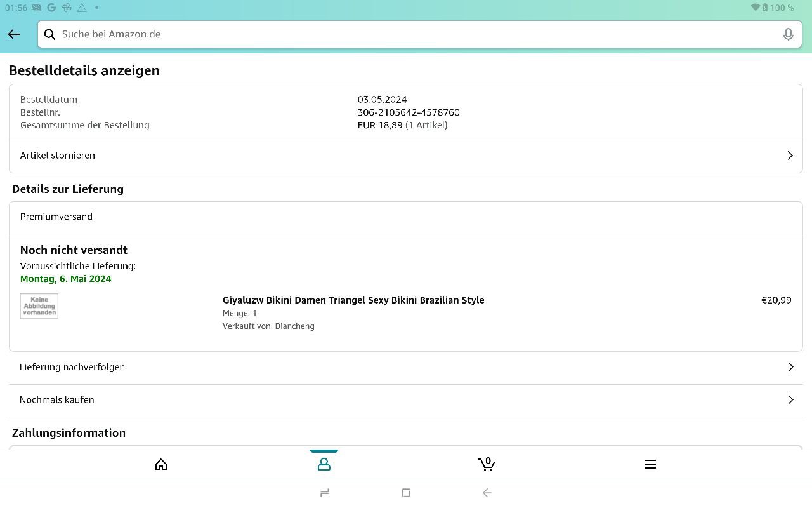The height and width of the screenshot is (508, 812).
Task: Open Artikel stornieren option
Action: click(x=58, y=156)
